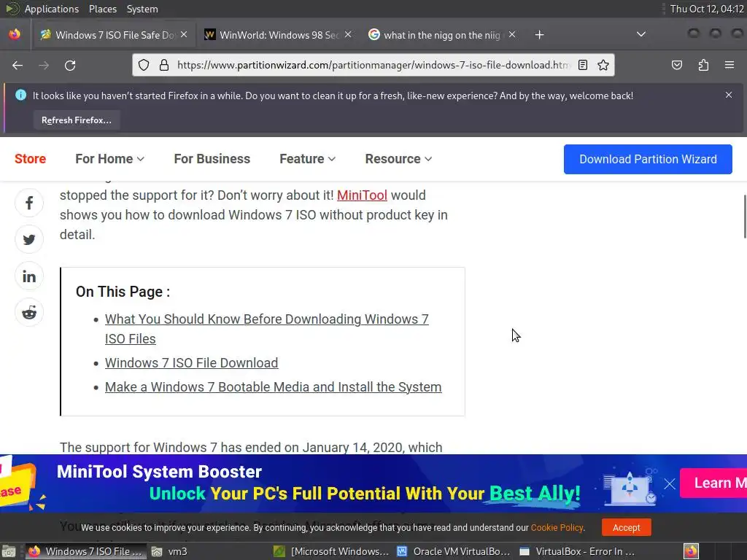This screenshot has height=560, width=747.
Task: Select Windows 7 ISO File taskbar entry
Action: click(86, 551)
